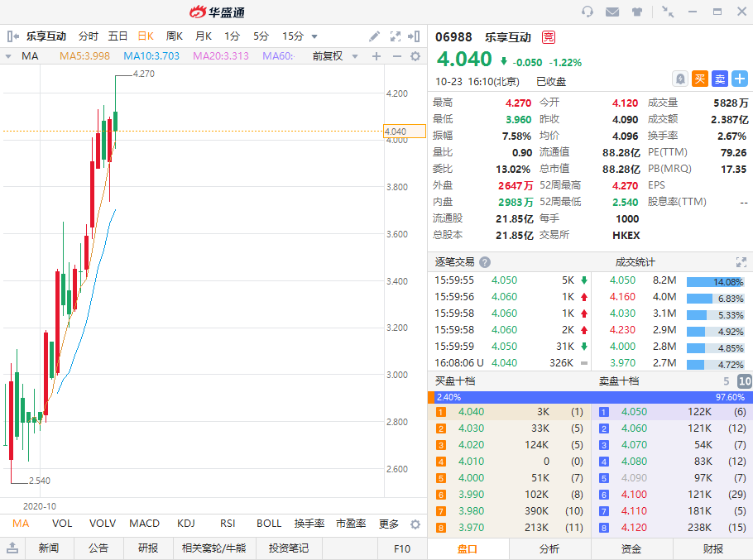The width and height of the screenshot is (753, 560).
Task: Select the pencil drawing tool
Action: click(375, 36)
